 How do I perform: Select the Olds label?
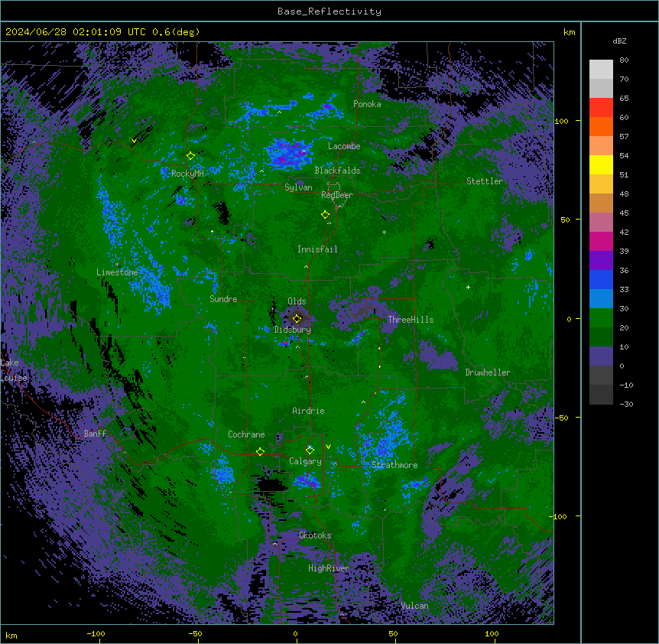tap(297, 301)
